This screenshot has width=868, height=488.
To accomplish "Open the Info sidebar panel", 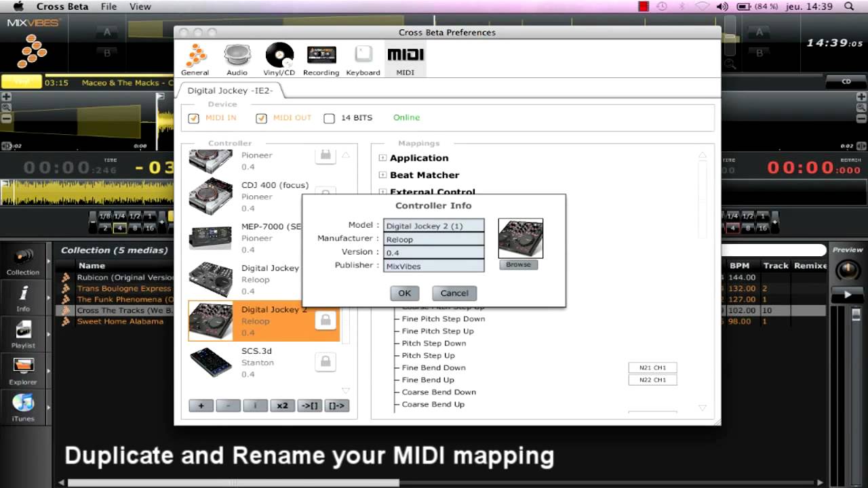I will (x=23, y=298).
